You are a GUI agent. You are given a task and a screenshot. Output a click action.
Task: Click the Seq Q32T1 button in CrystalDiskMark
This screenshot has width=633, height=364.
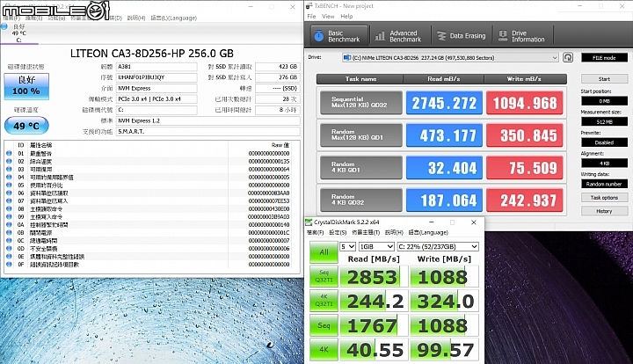(x=324, y=276)
